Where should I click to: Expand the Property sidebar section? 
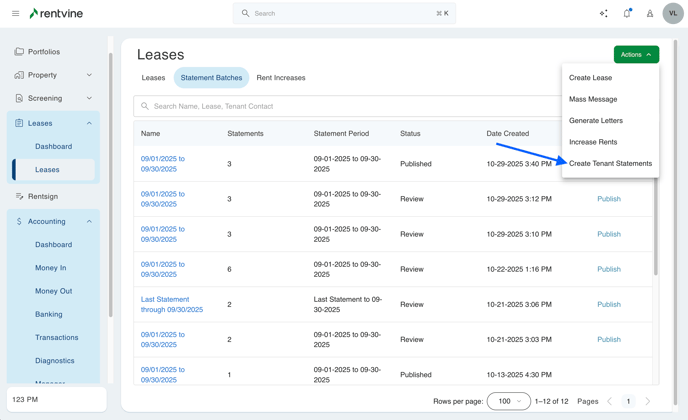click(x=89, y=75)
